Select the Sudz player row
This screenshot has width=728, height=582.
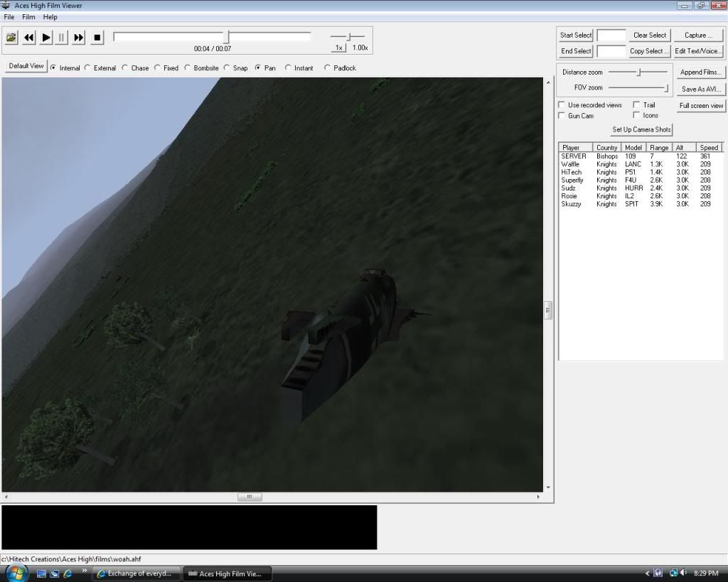click(641, 188)
